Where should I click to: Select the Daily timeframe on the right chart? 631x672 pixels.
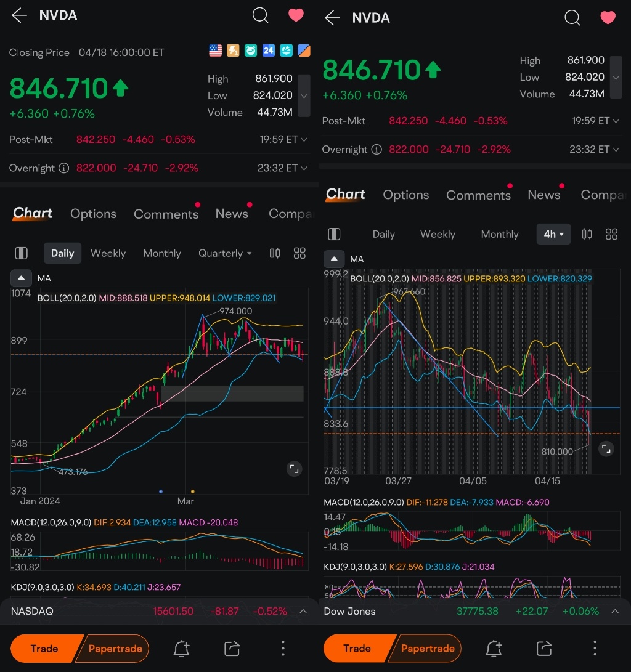tap(384, 234)
